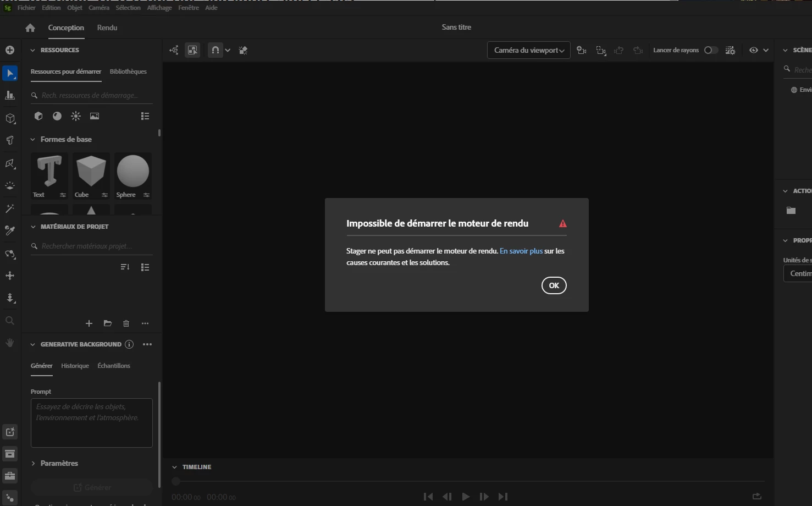Open Caméra du viewport dropdown
The height and width of the screenshot is (506, 812).
pos(528,50)
